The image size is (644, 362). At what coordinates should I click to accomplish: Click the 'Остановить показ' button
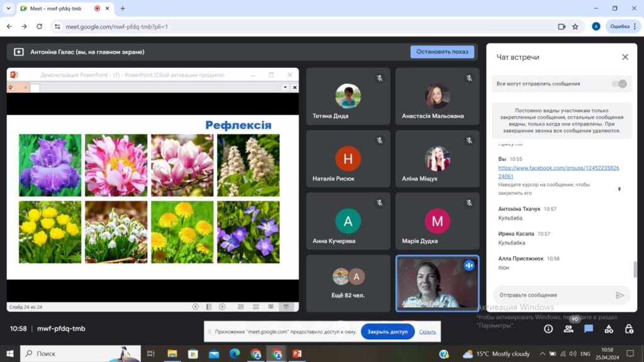pos(442,52)
